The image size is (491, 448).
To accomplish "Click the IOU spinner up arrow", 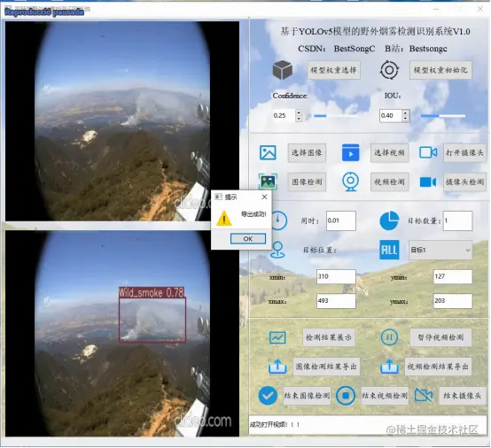I will click(x=405, y=113).
